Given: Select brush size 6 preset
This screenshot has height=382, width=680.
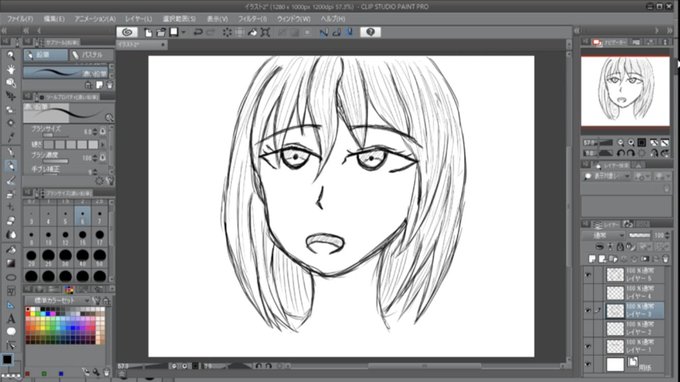Looking at the screenshot, I should tap(82, 216).
